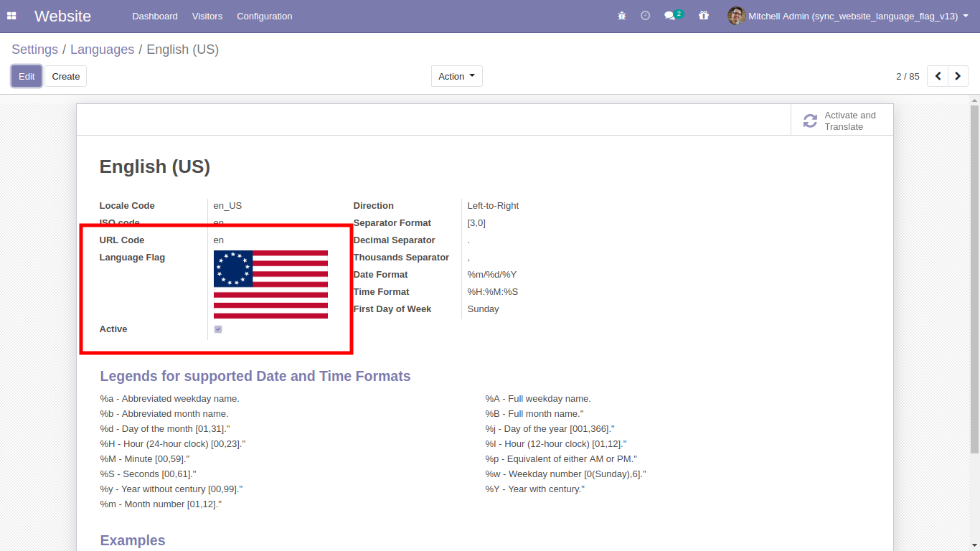Image resolution: width=980 pixels, height=551 pixels.
Task: Open the Configuration menu
Action: [x=264, y=16]
